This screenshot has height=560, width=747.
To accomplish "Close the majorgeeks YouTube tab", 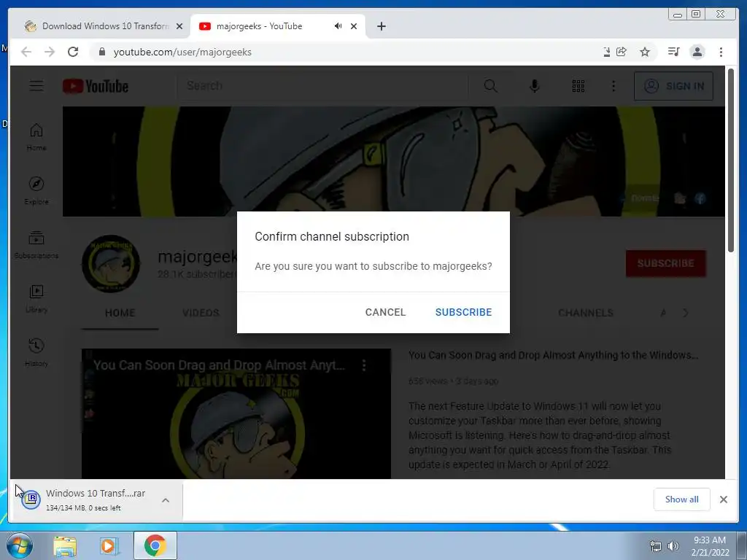I will [x=354, y=26].
